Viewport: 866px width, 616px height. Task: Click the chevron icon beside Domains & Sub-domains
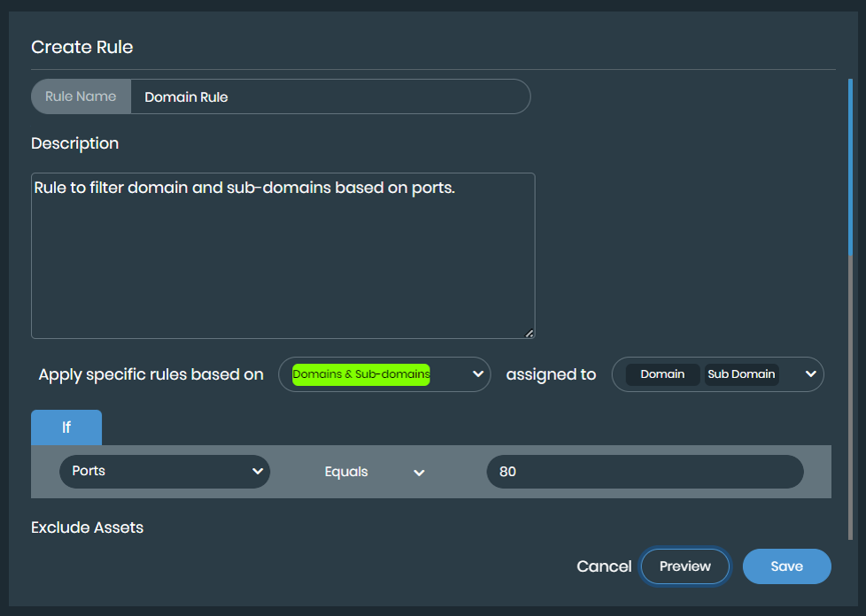[478, 374]
